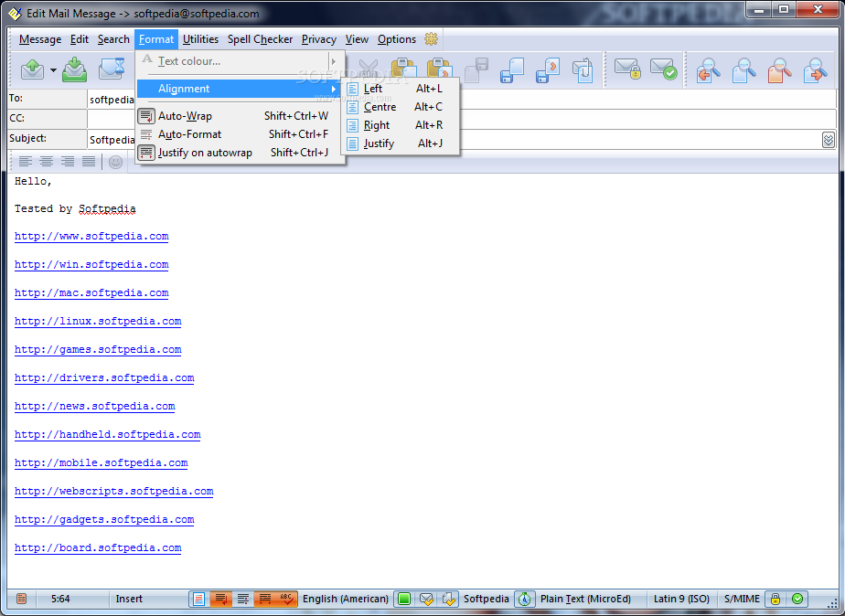The width and height of the screenshot is (845, 616).
Task: Open the Softpedia identity selector in status bar
Action: (x=487, y=599)
